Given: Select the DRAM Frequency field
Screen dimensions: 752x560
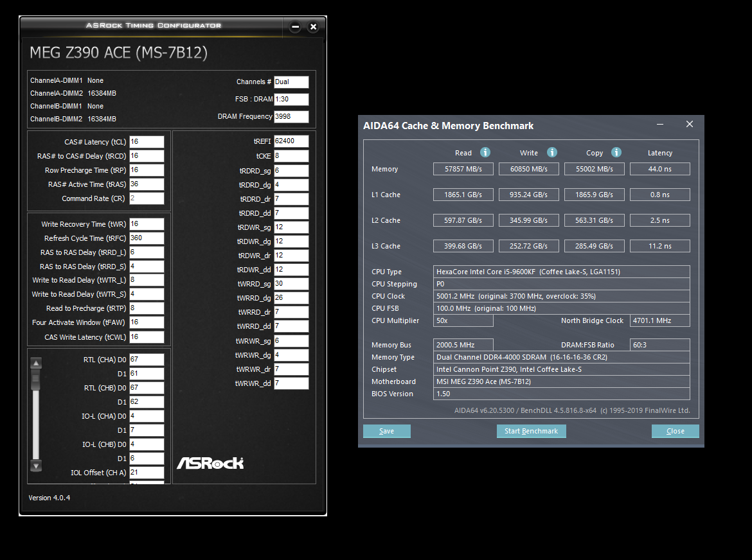Looking at the screenshot, I should [292, 116].
